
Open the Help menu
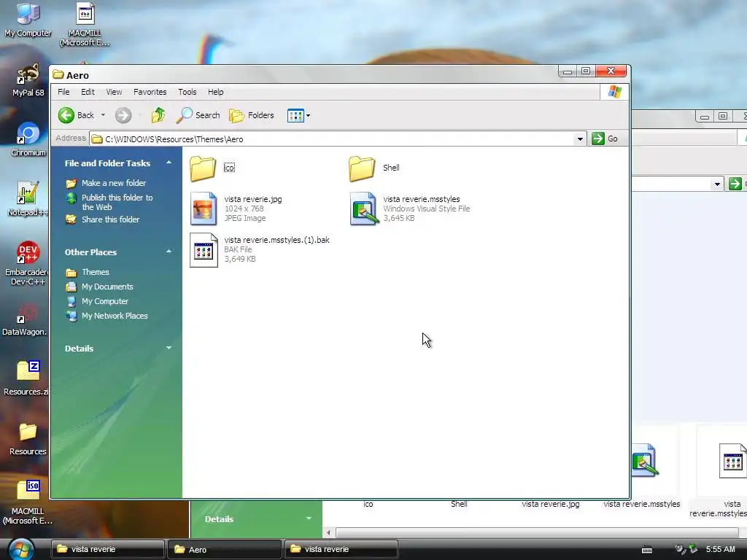click(x=215, y=92)
